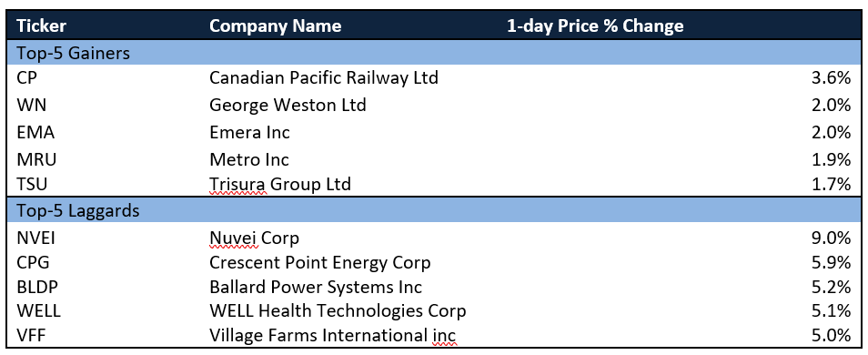Select George Weston Ltd company name
This screenshot has height=355, width=868.
coord(288,105)
